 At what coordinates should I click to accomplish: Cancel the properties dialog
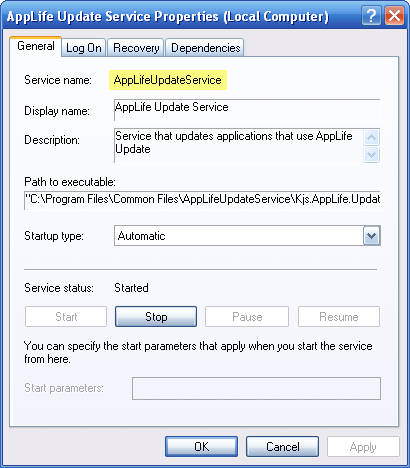click(282, 447)
